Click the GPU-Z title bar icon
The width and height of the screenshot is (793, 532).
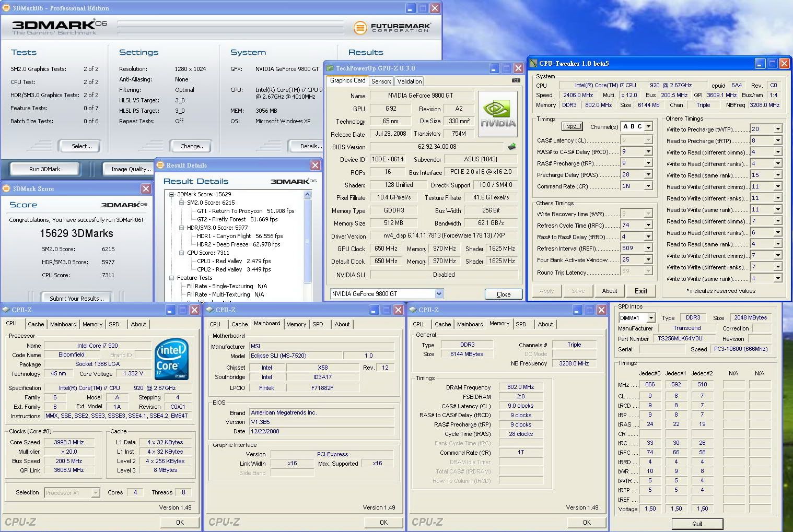[330, 68]
